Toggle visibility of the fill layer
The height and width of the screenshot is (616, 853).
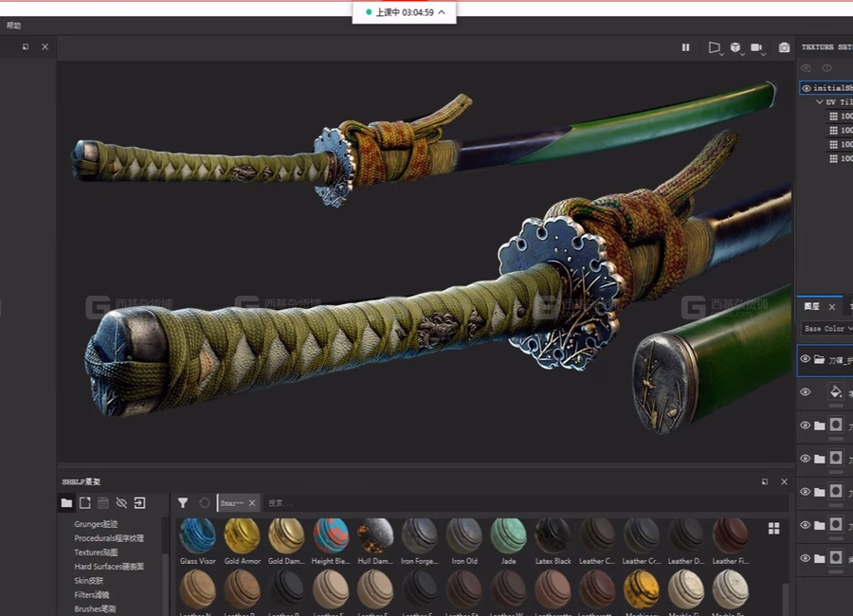pos(805,392)
